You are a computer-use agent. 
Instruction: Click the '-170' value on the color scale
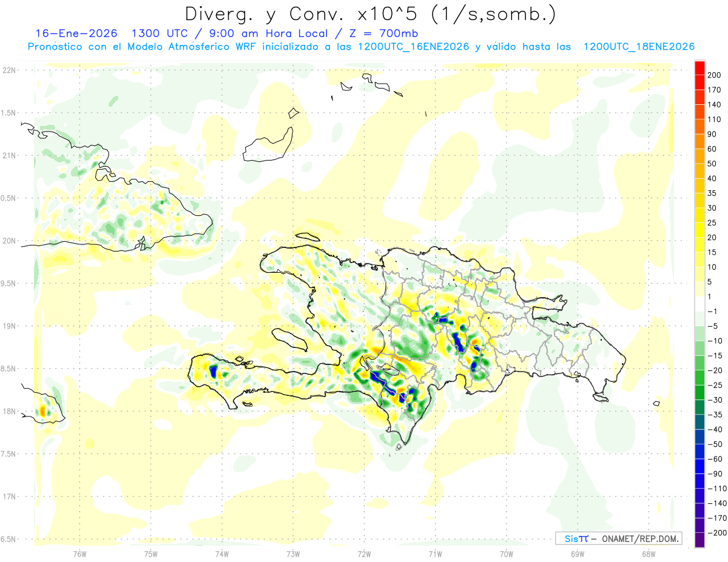pyautogui.click(x=718, y=518)
